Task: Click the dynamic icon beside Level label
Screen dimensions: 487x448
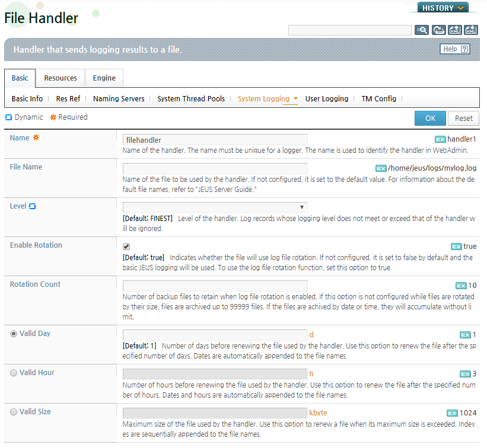Action: point(32,206)
